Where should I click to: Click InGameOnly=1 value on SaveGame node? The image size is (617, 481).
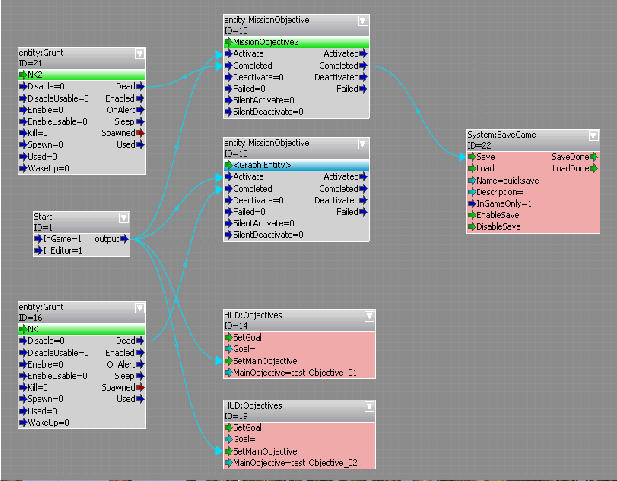pyautogui.click(x=504, y=204)
